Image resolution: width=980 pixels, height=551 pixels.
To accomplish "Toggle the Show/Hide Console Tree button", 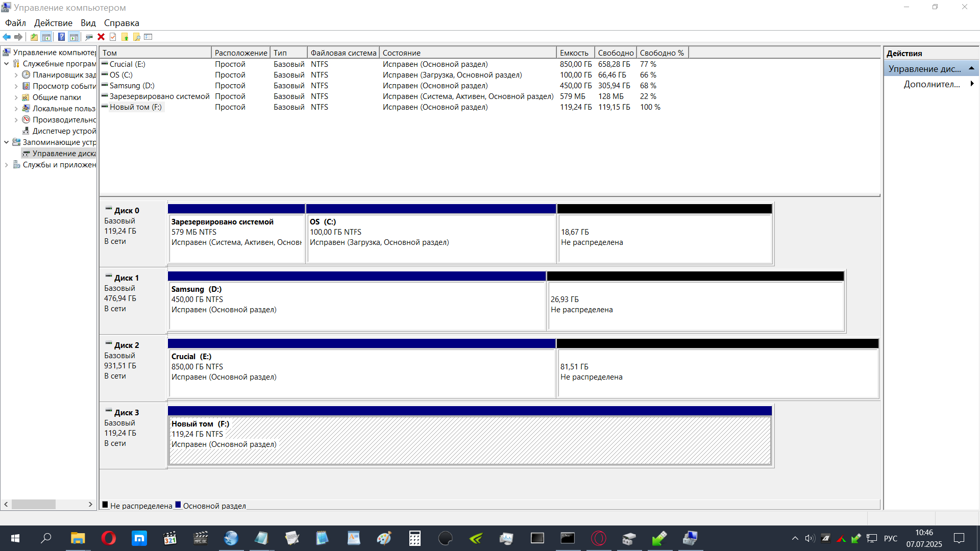I will (x=46, y=37).
